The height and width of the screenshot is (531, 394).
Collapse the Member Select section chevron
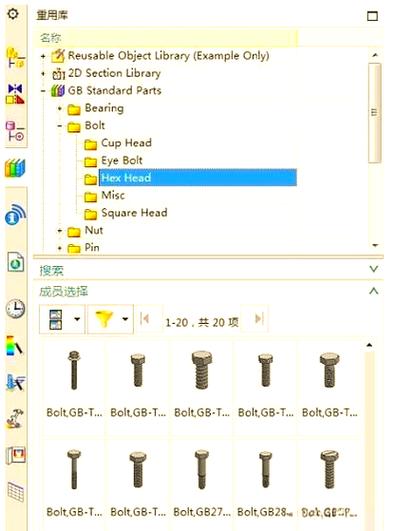373,291
